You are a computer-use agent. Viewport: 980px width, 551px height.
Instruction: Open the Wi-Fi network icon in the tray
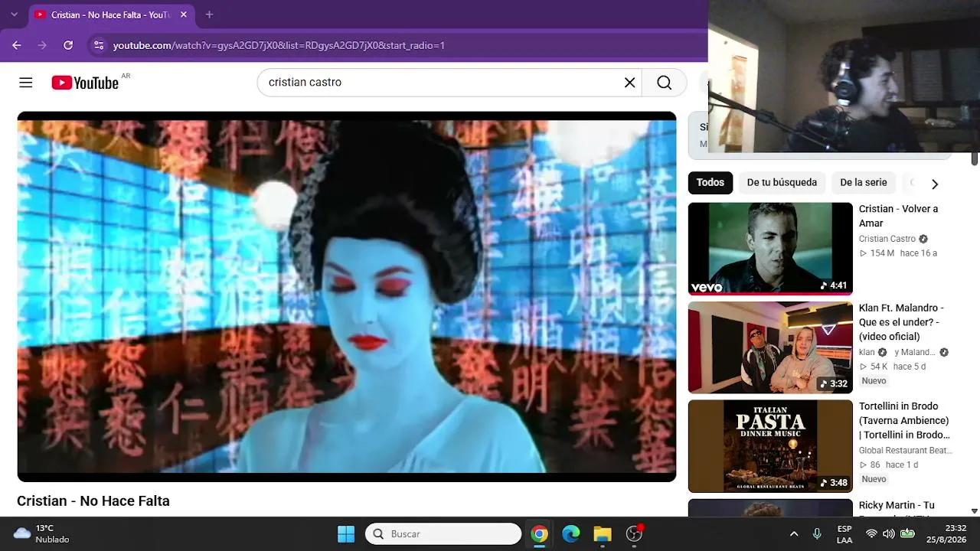[x=871, y=534]
